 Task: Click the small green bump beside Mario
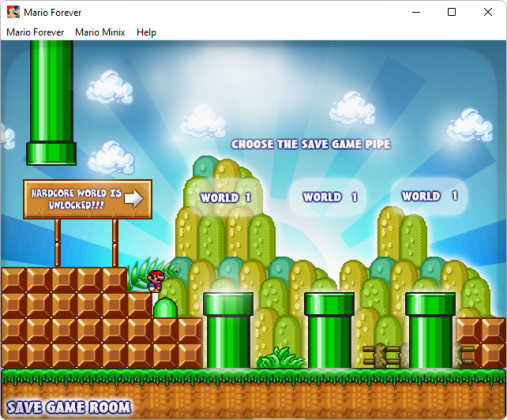165,308
